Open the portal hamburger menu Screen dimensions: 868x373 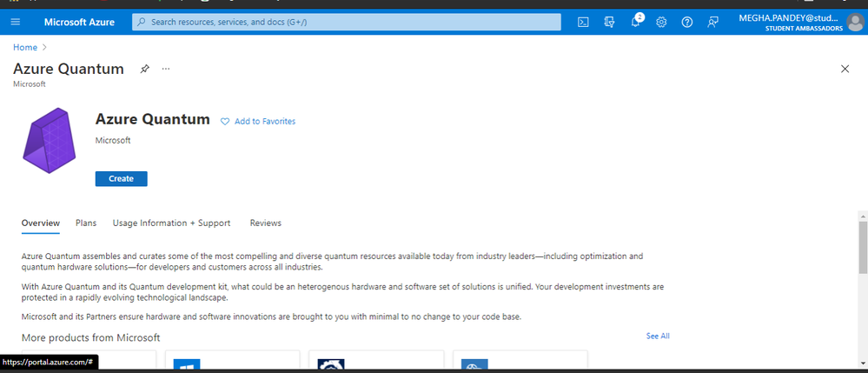tap(15, 22)
